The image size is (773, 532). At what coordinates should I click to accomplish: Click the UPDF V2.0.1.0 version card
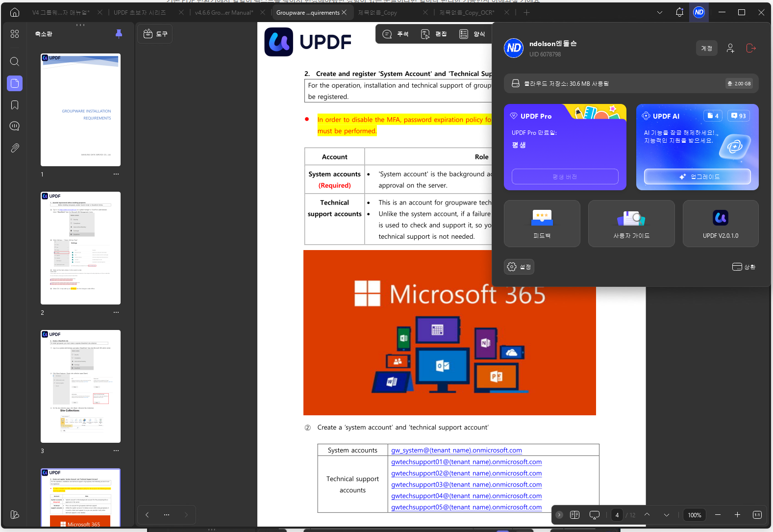721,224
